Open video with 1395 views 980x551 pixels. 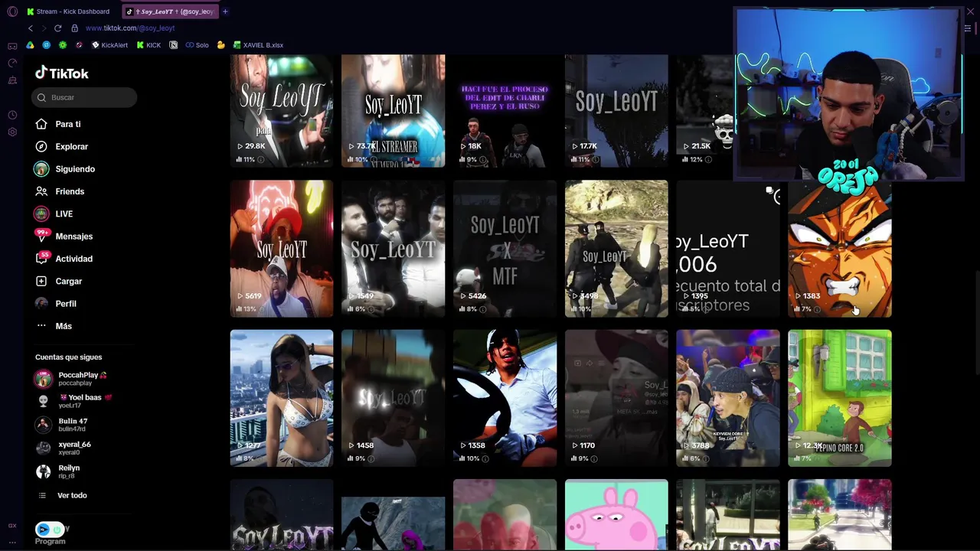tap(728, 249)
